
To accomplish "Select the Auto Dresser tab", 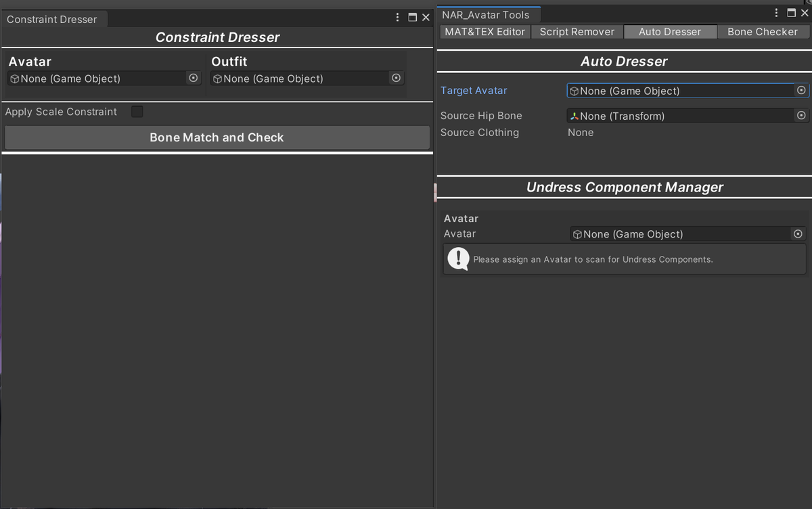I will [x=670, y=32].
